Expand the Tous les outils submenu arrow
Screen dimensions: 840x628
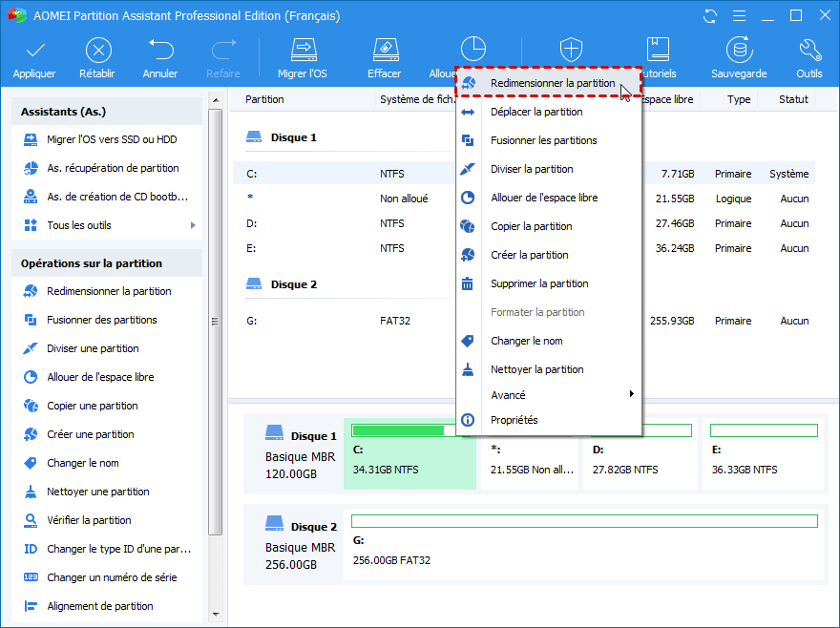pyautogui.click(x=193, y=225)
